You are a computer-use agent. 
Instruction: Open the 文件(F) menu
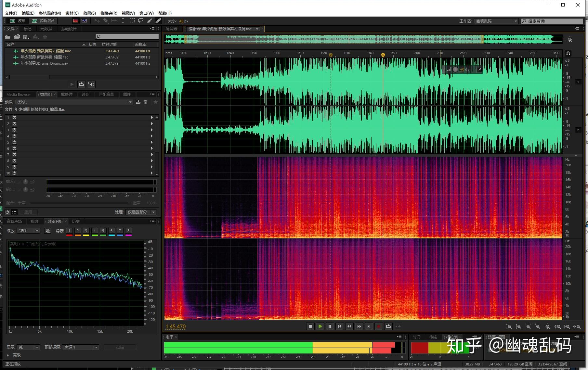click(11, 13)
